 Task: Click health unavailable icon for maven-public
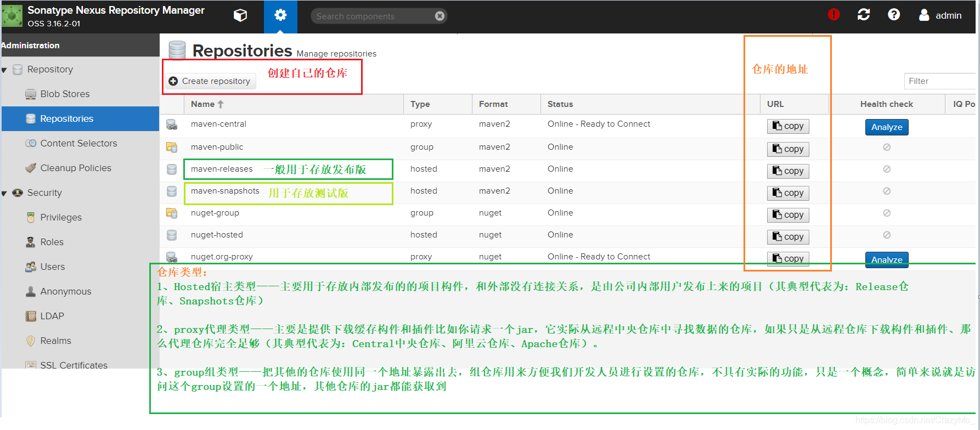tap(887, 147)
